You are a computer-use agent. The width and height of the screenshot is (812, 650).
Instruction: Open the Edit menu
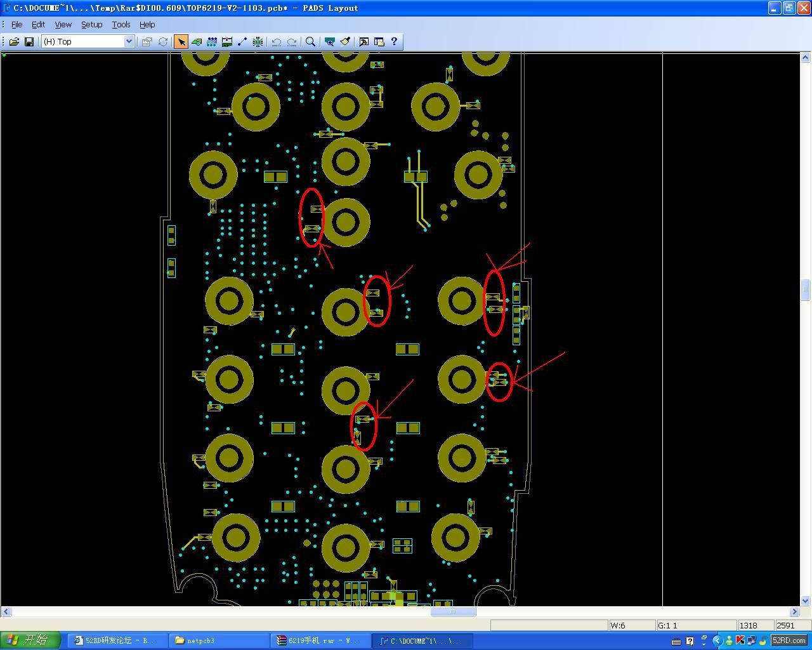39,24
